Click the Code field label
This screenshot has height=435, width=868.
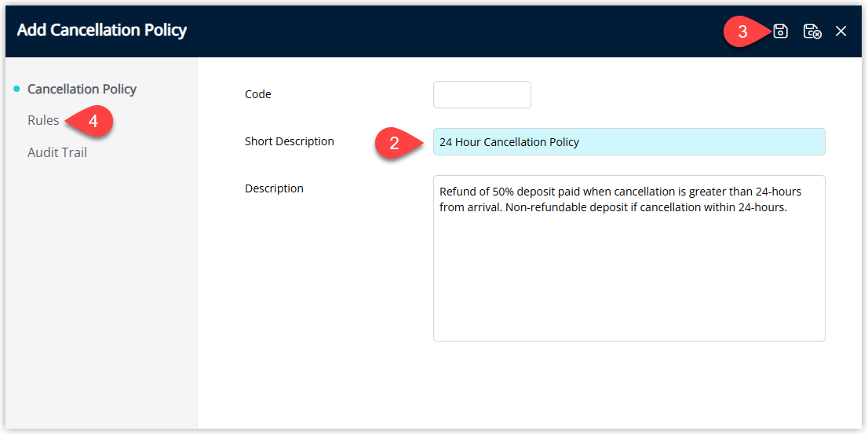(258, 94)
